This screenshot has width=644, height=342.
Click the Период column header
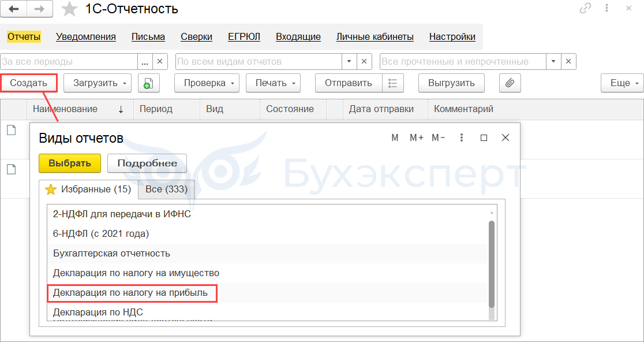[167, 109]
